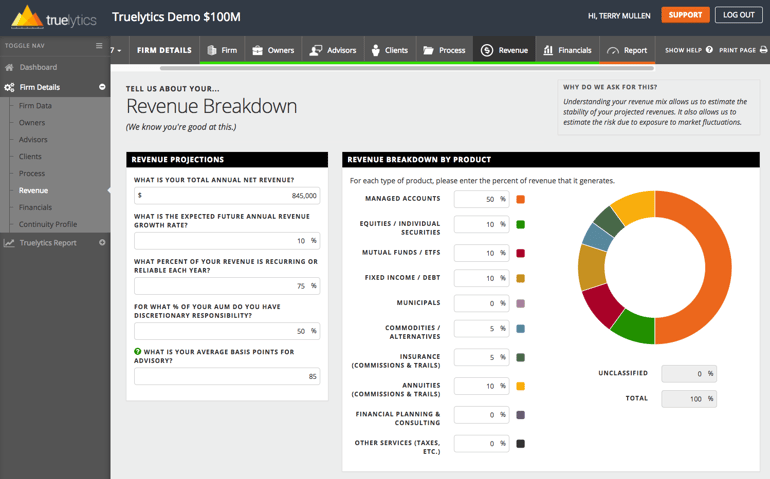This screenshot has width=770, height=479.
Task: Open Advisors in sidebar list
Action: [33, 140]
